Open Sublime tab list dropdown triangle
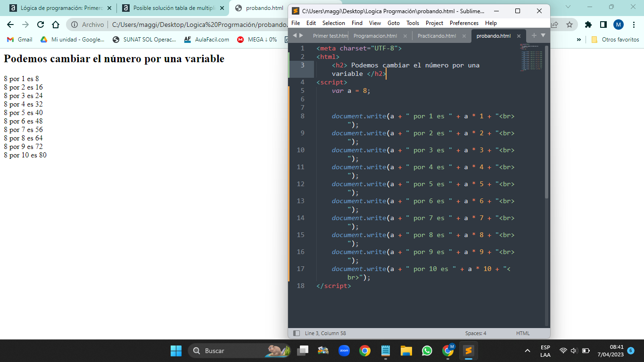Viewport: 644px width, 362px height. pyautogui.click(x=543, y=35)
